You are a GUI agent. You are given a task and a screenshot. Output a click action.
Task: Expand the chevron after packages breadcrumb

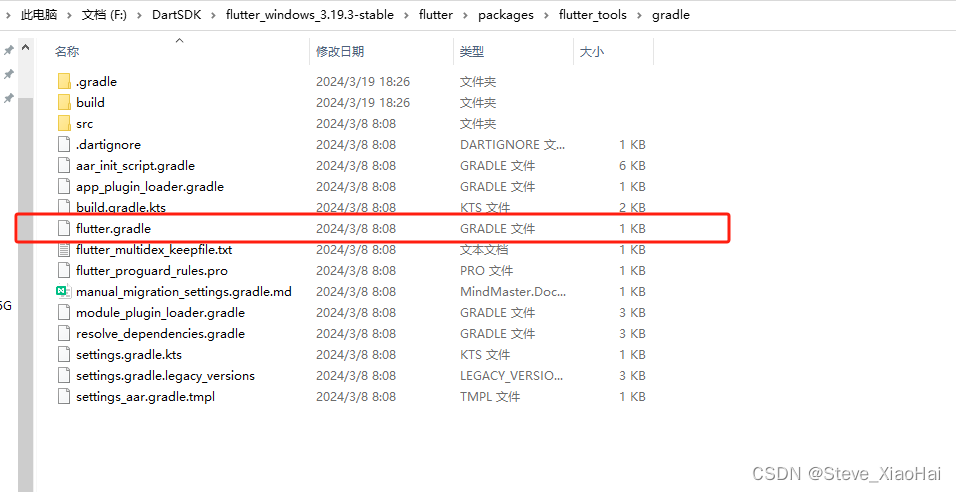click(546, 15)
